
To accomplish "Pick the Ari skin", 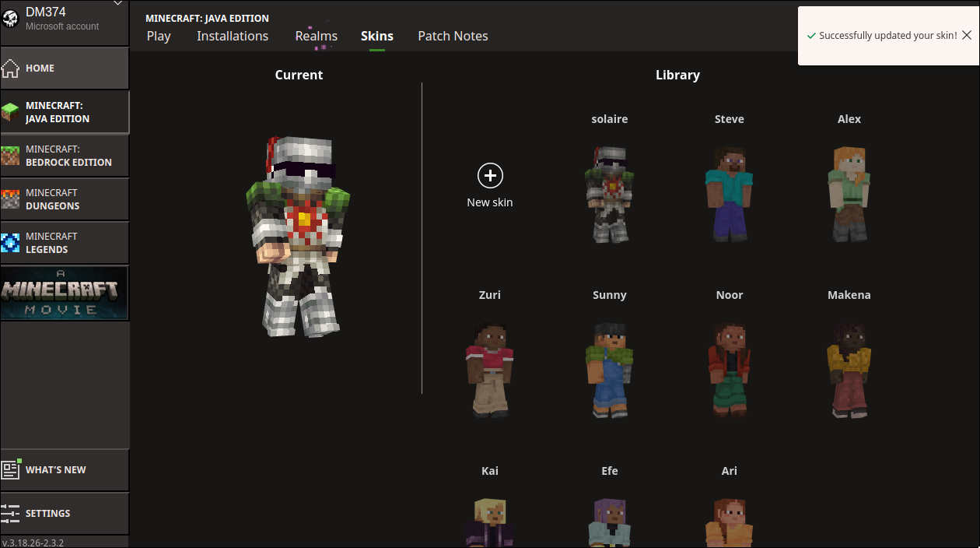I will (730, 522).
